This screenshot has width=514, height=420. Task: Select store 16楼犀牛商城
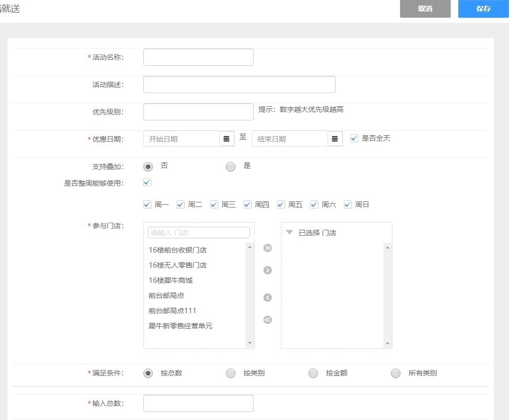pos(171,280)
